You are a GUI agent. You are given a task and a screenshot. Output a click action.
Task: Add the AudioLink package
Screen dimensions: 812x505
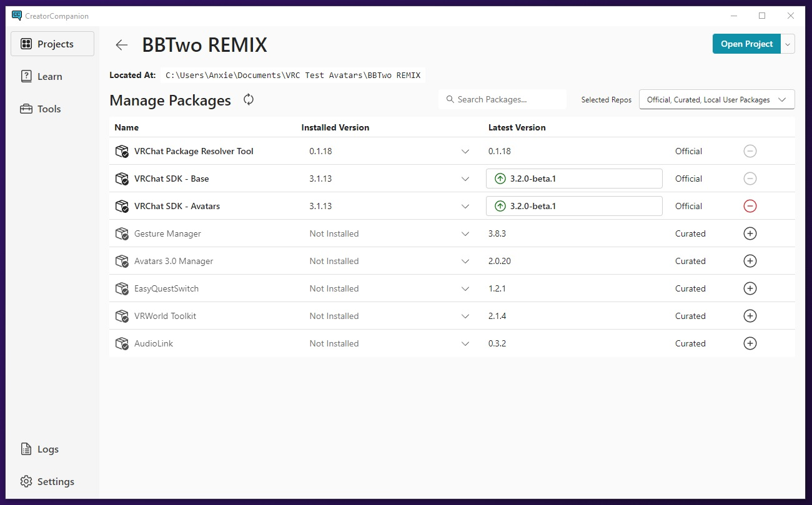tap(750, 343)
